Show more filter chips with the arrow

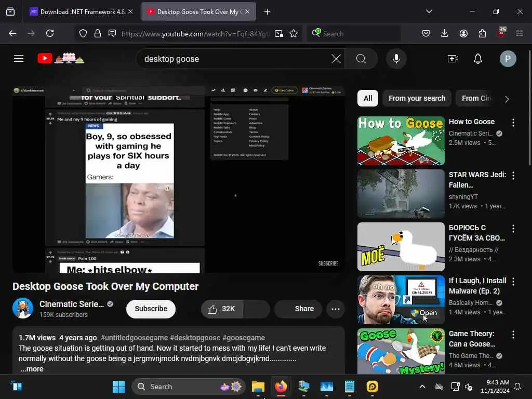coord(507,99)
